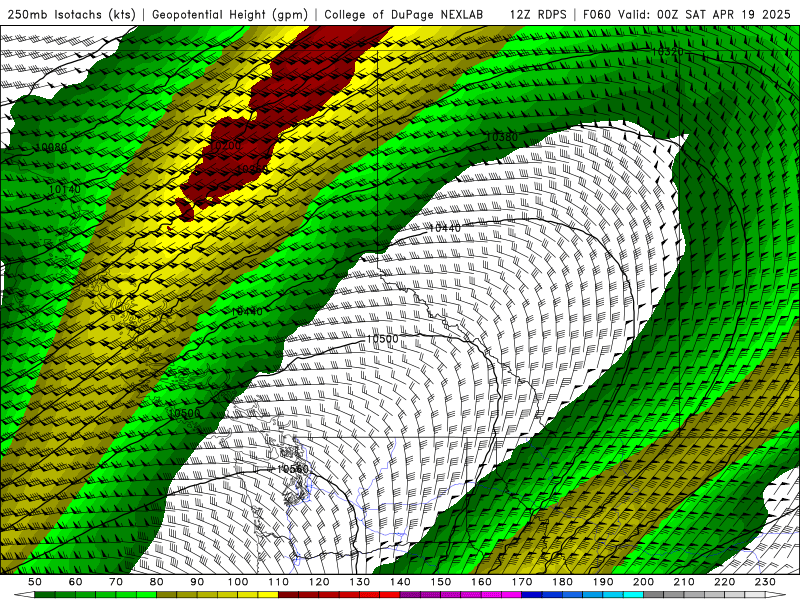Select the 170 kt label on the color scale
This screenshot has width=800, height=600.
point(521,582)
